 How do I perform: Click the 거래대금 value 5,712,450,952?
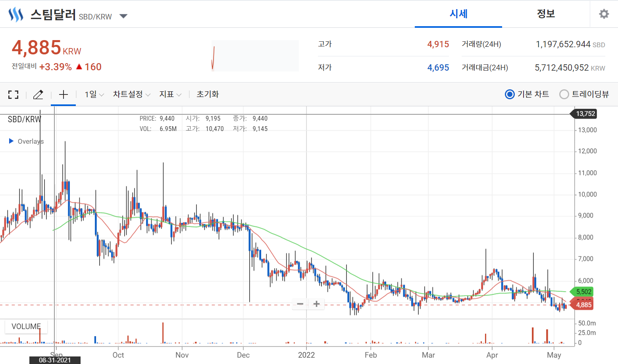(562, 68)
